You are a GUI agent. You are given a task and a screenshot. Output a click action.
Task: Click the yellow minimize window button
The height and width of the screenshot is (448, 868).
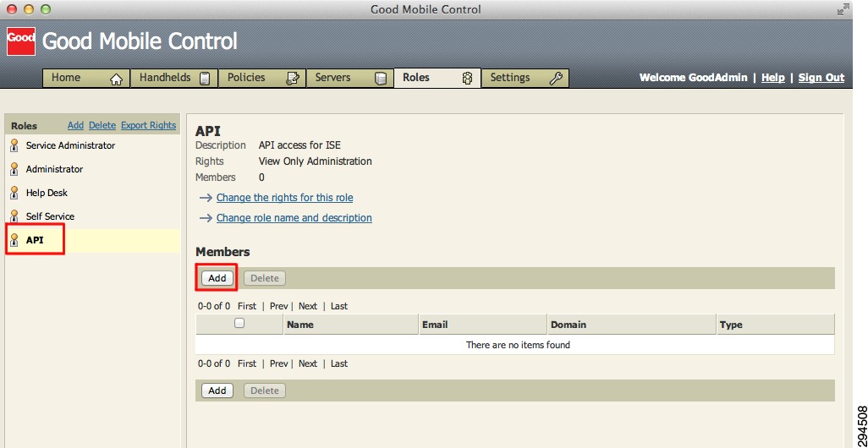(x=29, y=9)
